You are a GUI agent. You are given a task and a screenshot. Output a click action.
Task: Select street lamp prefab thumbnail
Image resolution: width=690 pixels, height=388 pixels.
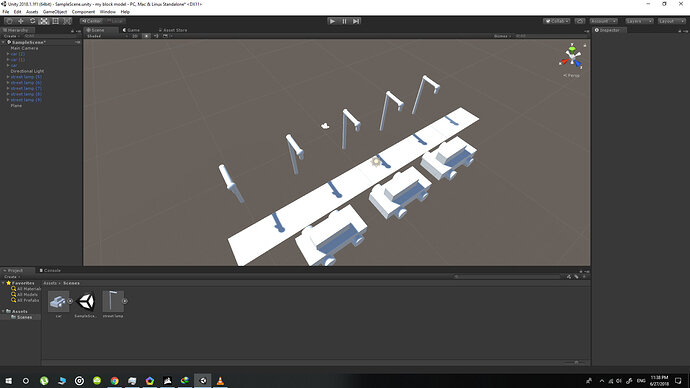pos(113,301)
